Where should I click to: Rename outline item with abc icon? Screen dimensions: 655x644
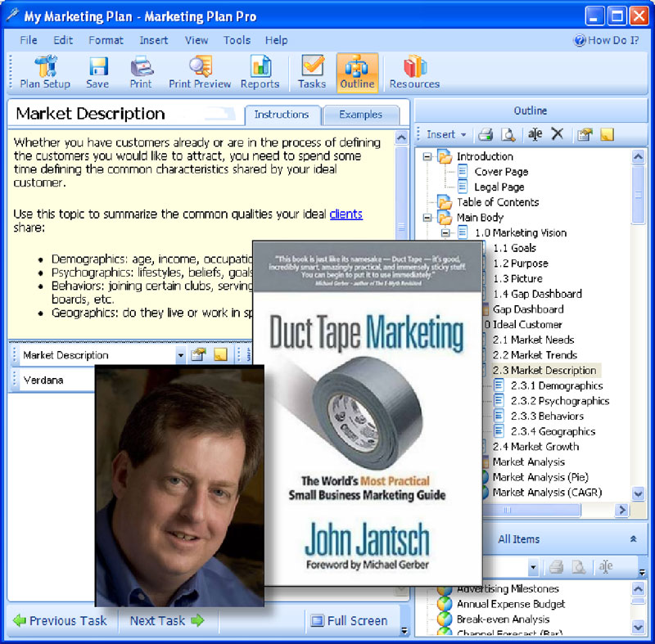(x=535, y=134)
